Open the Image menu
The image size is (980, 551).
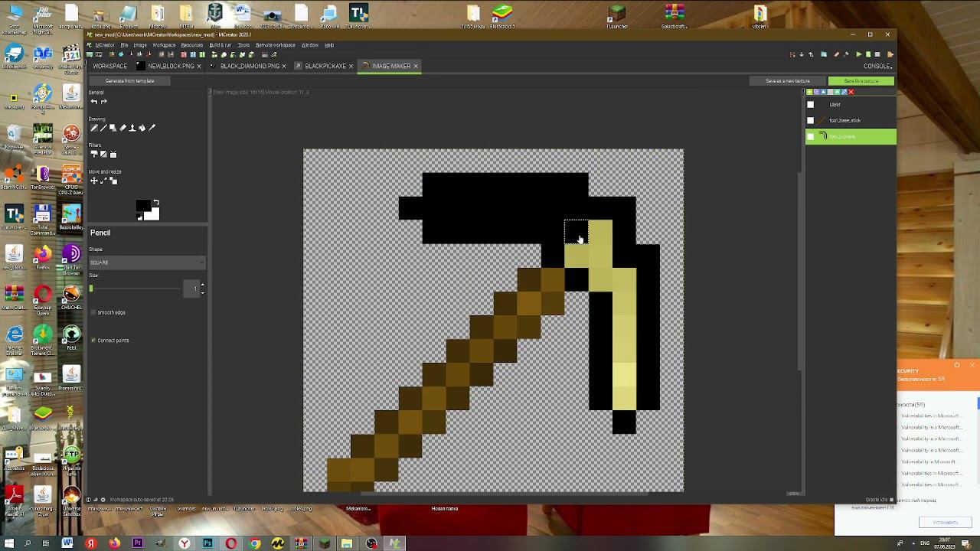click(140, 45)
